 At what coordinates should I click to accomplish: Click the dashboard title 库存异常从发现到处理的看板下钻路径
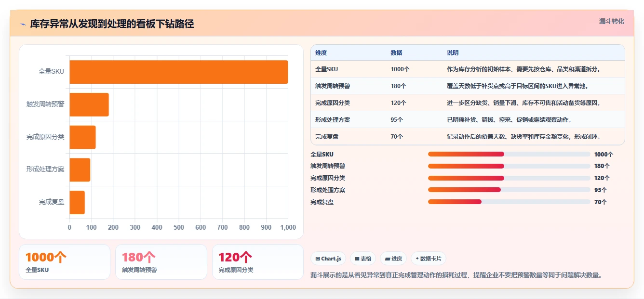click(x=112, y=24)
